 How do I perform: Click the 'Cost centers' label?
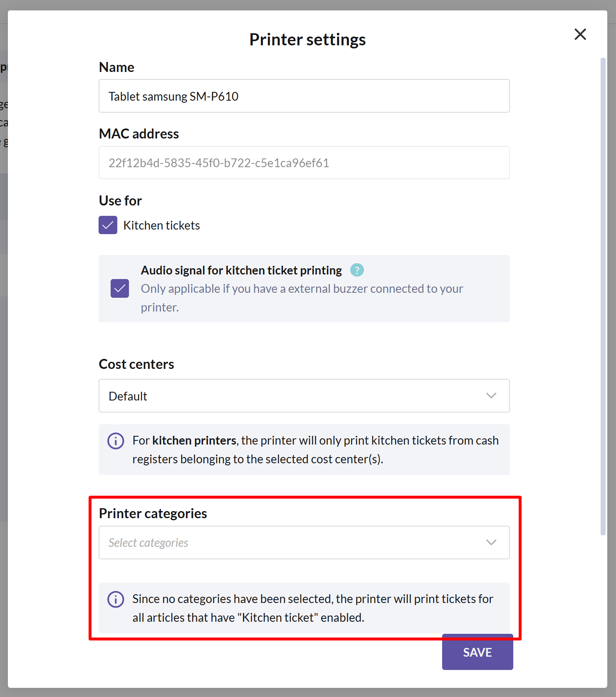click(x=136, y=364)
